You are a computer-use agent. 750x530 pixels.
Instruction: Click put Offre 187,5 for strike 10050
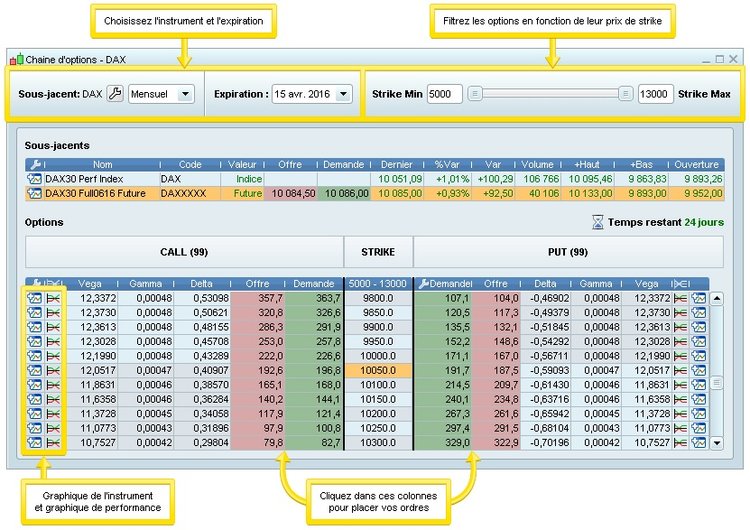click(496, 370)
